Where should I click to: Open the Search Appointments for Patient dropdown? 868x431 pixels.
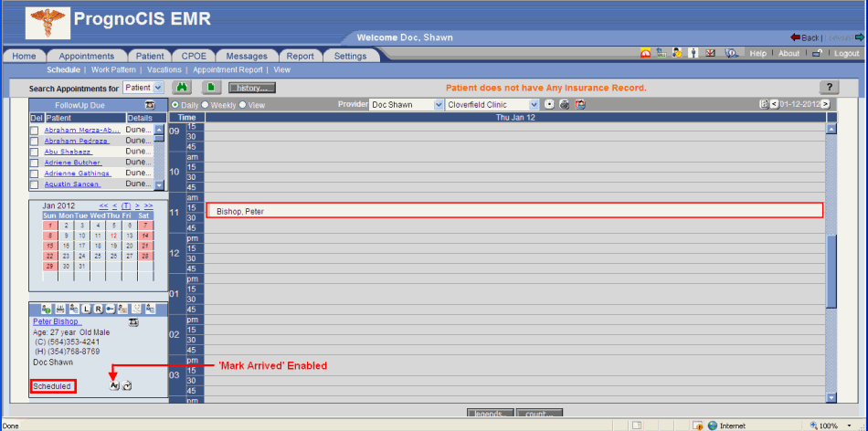144,88
